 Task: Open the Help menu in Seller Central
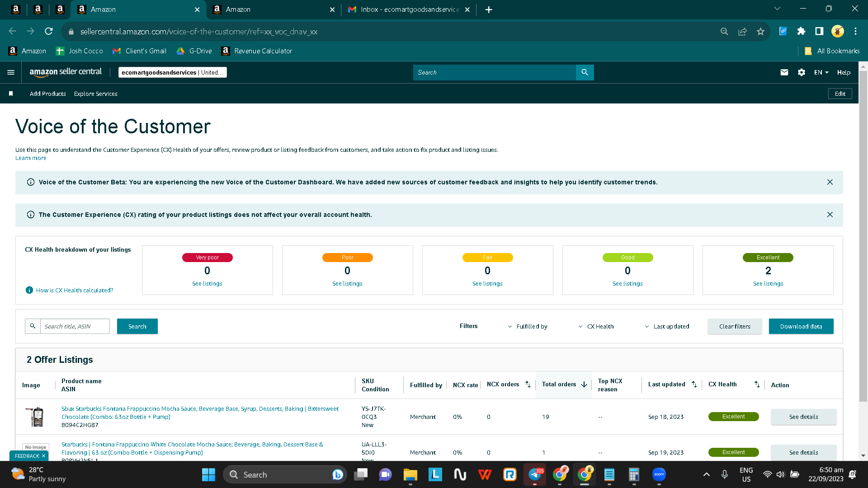coord(844,72)
